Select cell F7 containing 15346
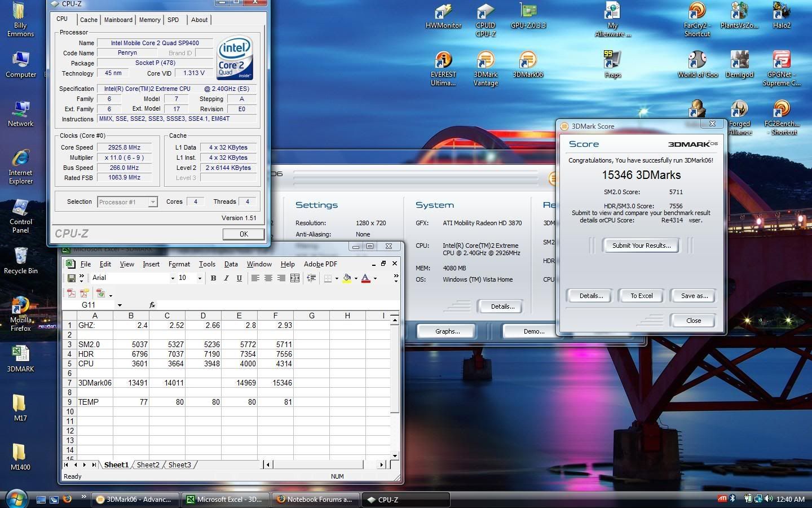Screen dimensions: 812x508 point(275,383)
